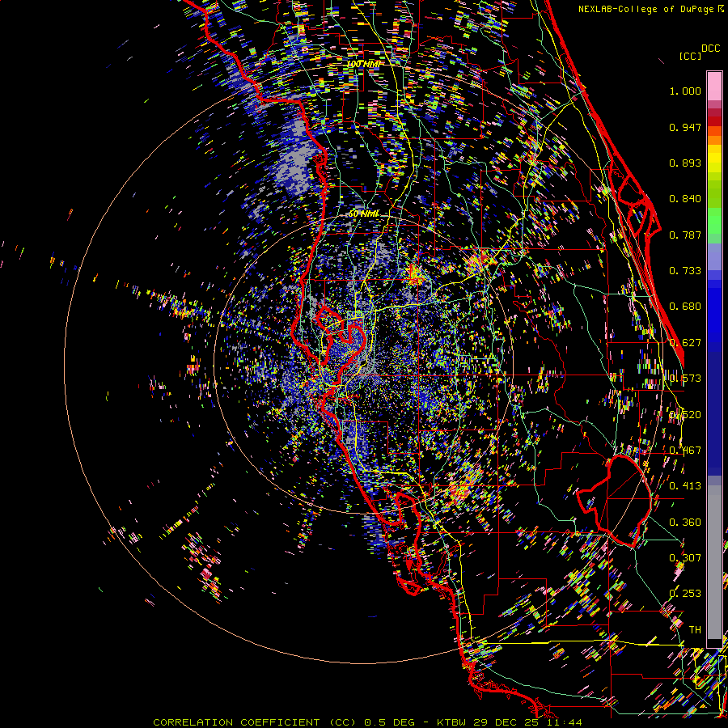Select the 0.253 legend value
Screen dimensions: 728x728
pyautogui.click(x=685, y=594)
